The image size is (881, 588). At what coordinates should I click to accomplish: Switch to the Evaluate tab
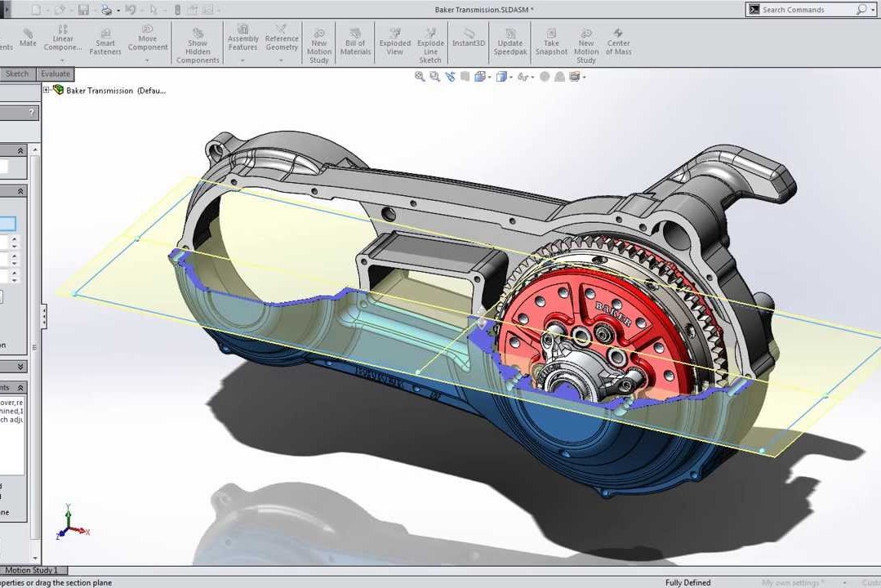(x=55, y=73)
